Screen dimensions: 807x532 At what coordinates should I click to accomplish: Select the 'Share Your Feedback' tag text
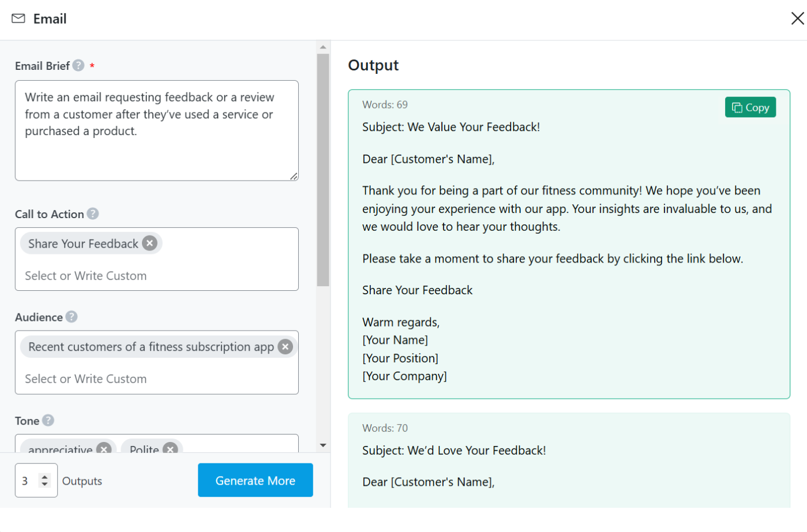coord(83,243)
